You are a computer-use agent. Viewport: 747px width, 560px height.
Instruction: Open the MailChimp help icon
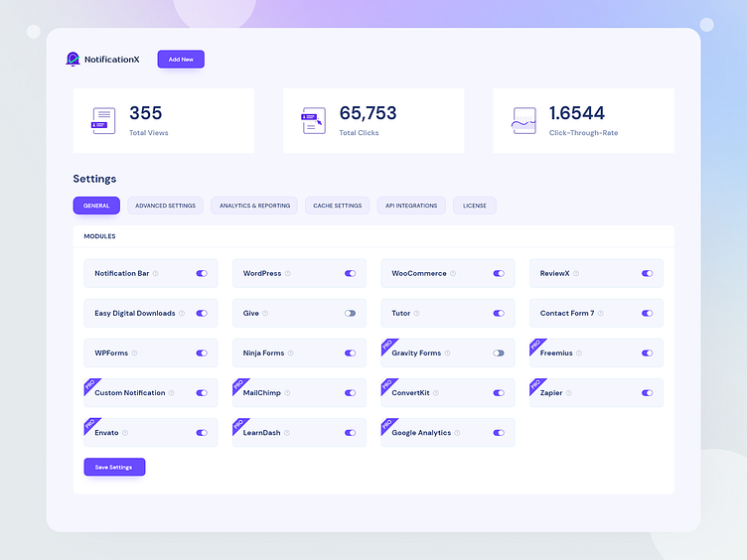287,393
